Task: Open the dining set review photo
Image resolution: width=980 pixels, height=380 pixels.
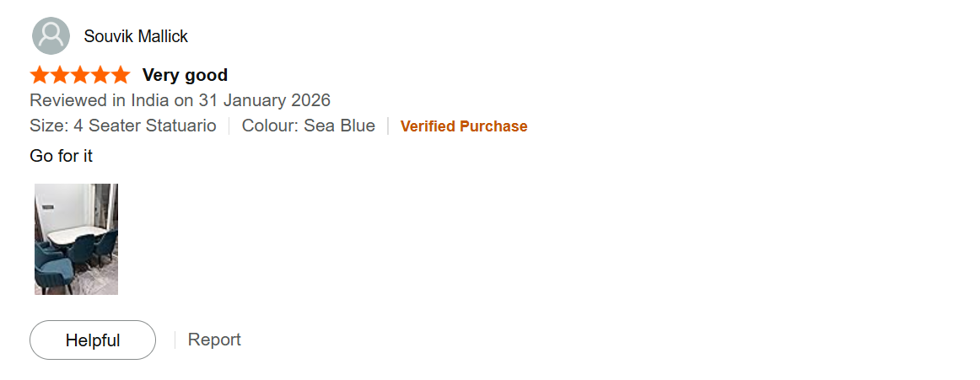Action: [76, 238]
